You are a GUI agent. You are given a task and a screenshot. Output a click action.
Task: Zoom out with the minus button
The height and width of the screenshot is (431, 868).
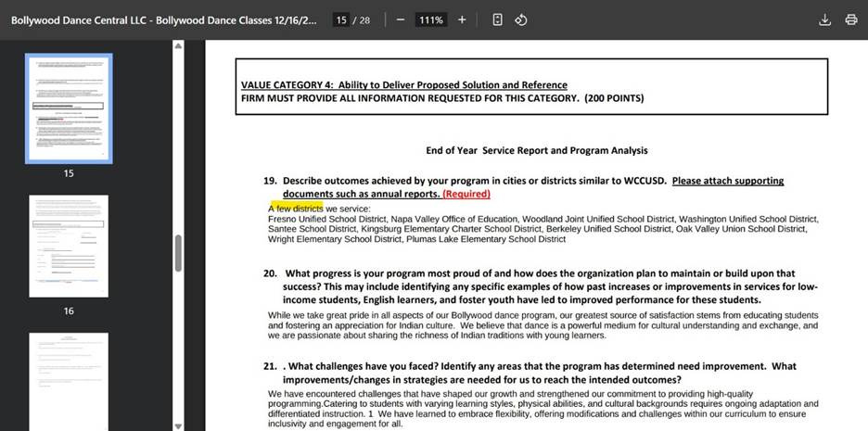401,19
